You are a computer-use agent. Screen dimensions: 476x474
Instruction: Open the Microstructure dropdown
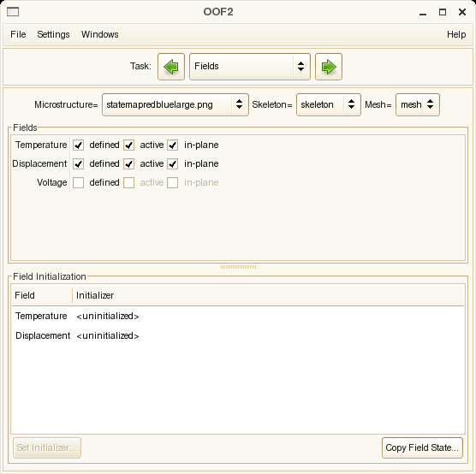point(176,104)
